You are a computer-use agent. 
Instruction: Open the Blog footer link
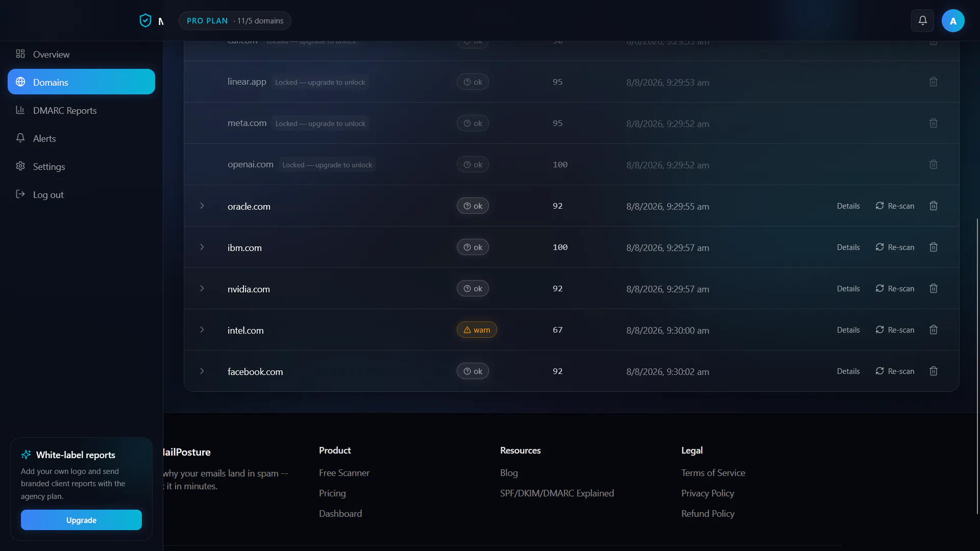pos(509,473)
